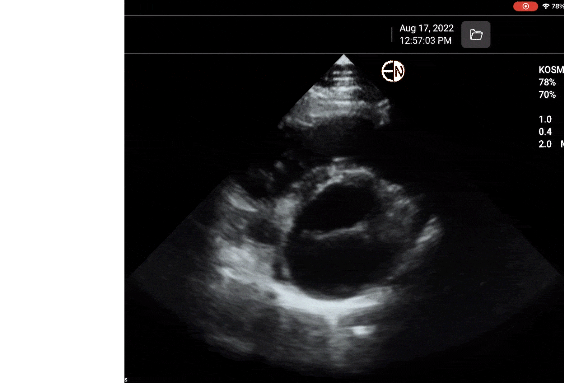The height and width of the screenshot is (392, 588).
Task: Click the 12:57:03 PM timestamp
Action: point(425,41)
